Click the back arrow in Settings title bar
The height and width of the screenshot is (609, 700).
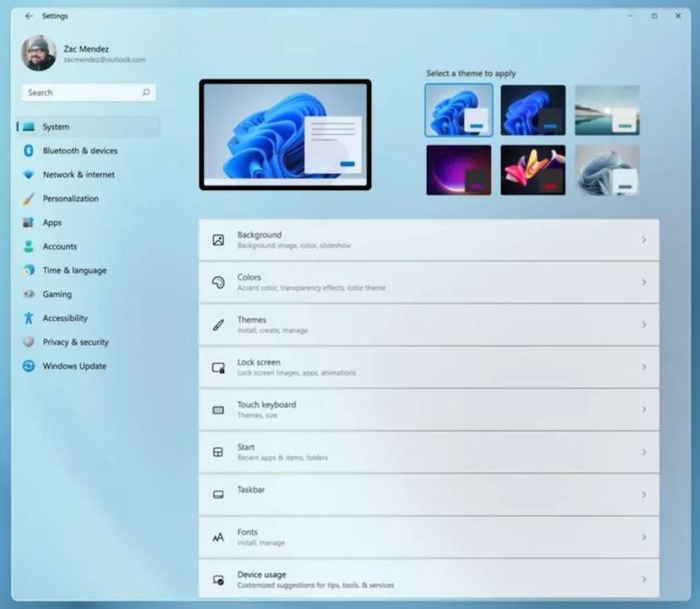[x=29, y=16]
